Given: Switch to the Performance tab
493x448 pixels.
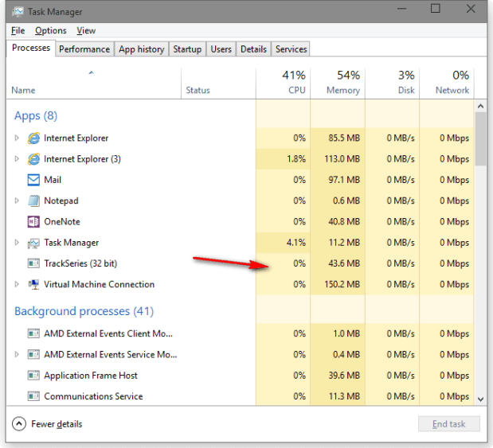Looking at the screenshot, I should tap(84, 49).
